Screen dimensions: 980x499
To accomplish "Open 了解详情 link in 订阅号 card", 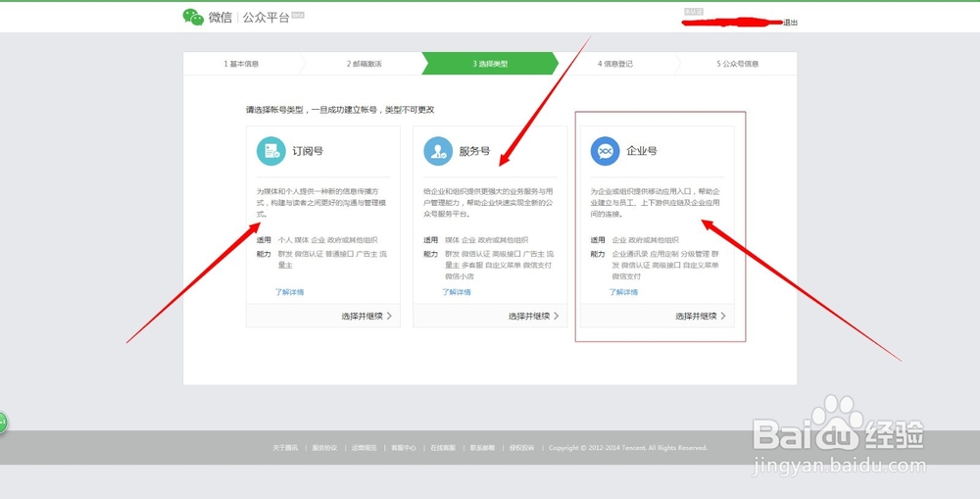I will [x=289, y=292].
